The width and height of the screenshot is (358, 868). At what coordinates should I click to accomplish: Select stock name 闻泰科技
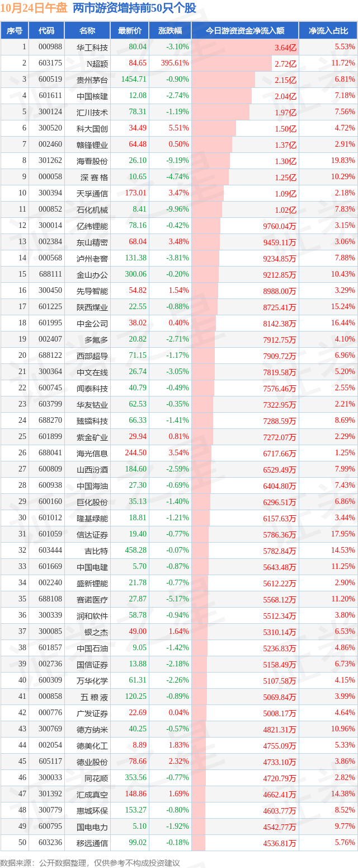[x=92, y=388]
